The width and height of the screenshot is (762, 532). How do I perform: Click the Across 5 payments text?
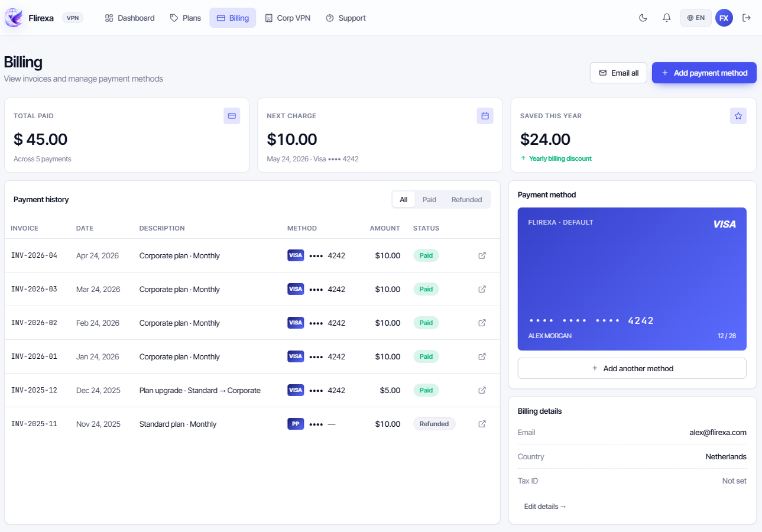coord(43,159)
